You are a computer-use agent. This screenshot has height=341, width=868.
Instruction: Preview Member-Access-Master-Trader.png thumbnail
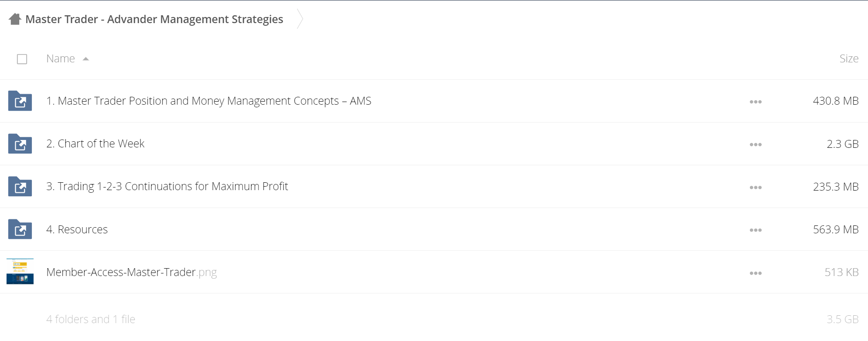tap(20, 272)
